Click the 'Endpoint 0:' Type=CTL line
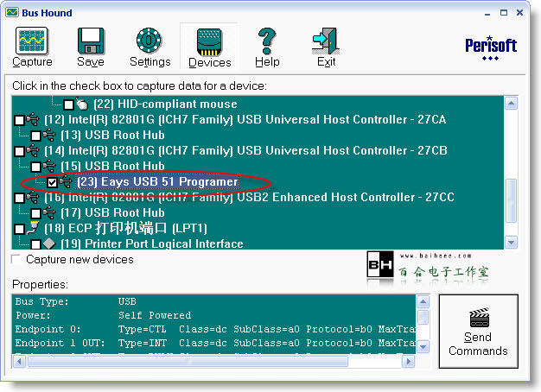Image resolution: width=541 pixels, height=392 pixels. point(215,329)
